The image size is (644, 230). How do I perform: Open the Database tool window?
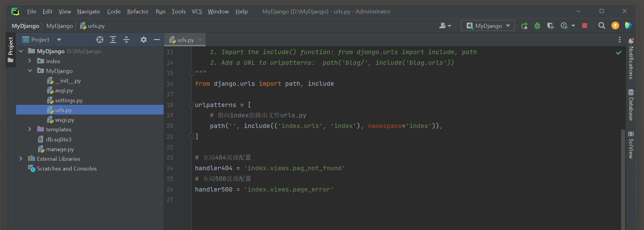click(631, 105)
